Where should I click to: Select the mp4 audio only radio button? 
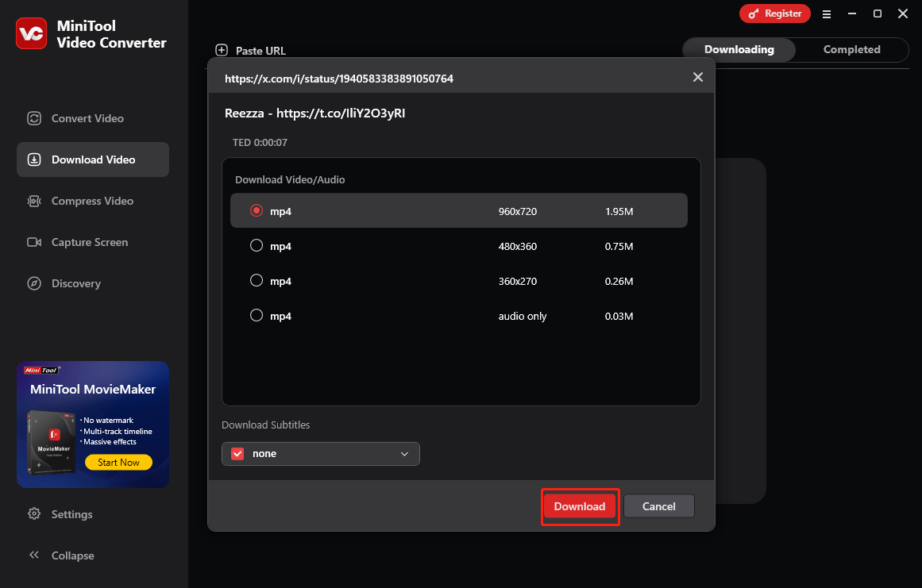click(x=257, y=316)
